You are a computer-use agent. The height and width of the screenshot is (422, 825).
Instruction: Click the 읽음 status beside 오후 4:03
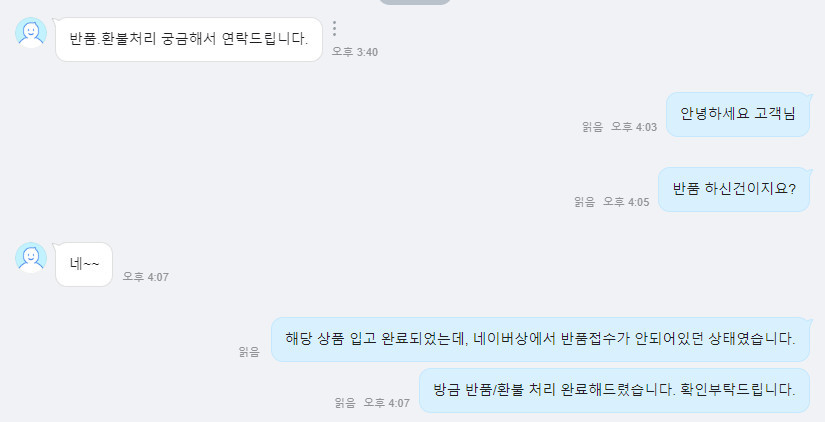[592, 127]
